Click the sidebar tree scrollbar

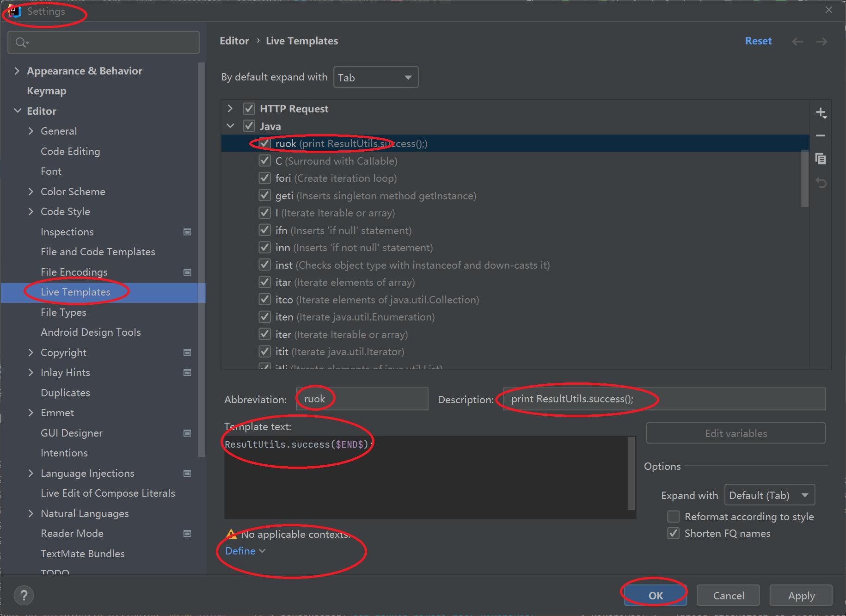point(202,259)
